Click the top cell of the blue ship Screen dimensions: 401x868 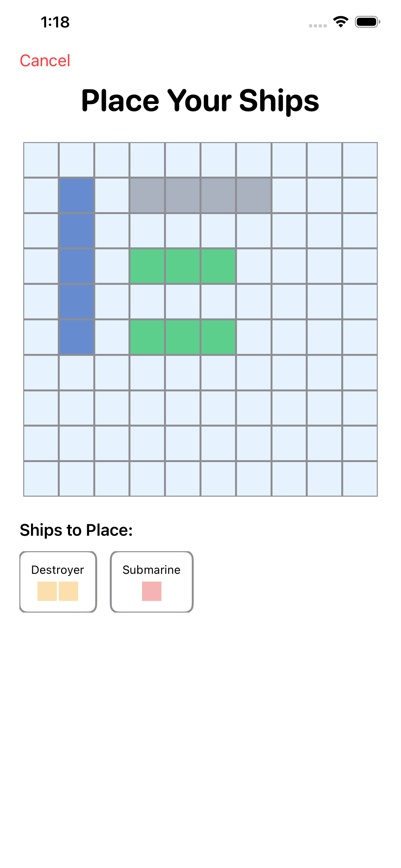77,195
